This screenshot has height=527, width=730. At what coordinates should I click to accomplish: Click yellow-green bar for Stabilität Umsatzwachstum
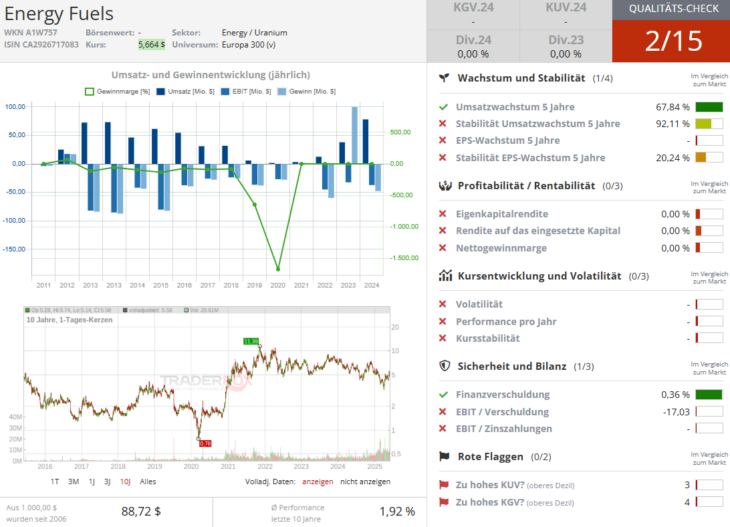pos(703,124)
